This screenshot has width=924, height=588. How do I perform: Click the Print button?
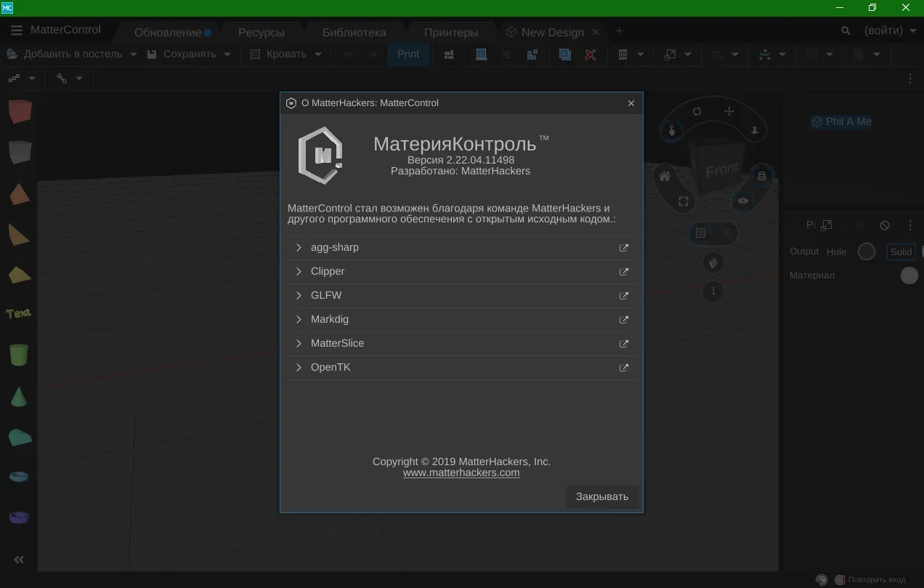coord(408,55)
